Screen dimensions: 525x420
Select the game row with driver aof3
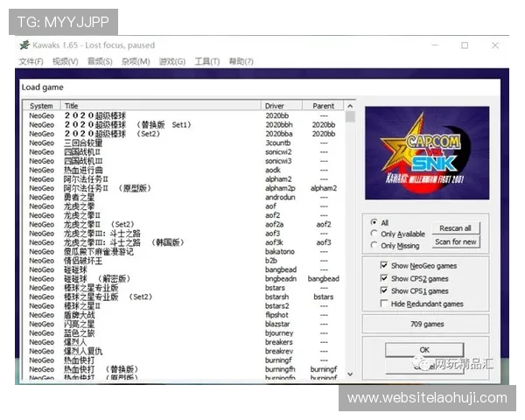(x=184, y=233)
